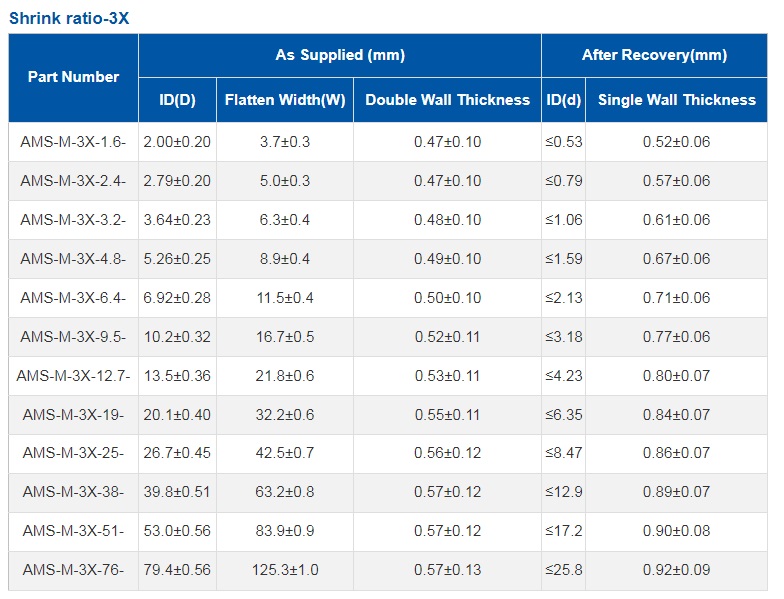Select part number AMS-M-3X-4.8-
784x599 pixels.
point(74,259)
